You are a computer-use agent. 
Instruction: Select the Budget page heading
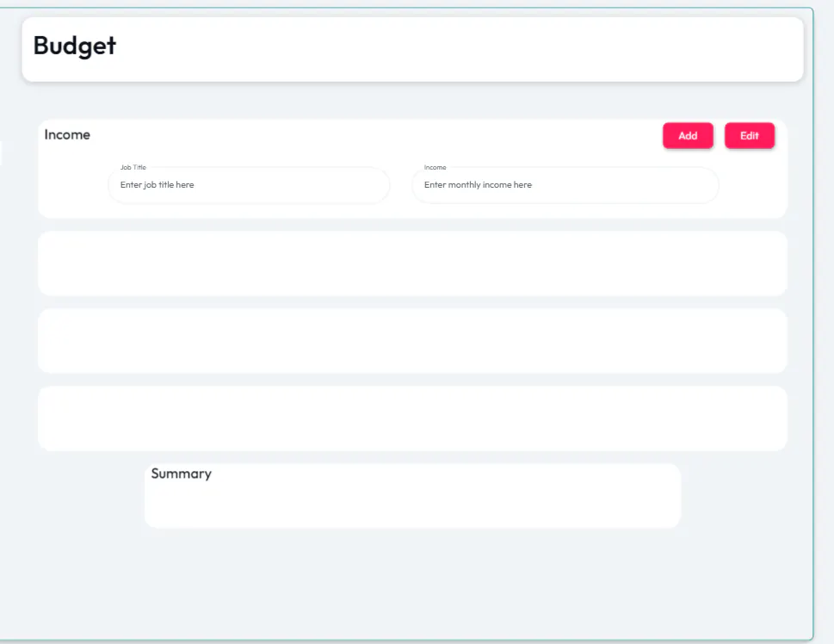[x=75, y=46]
